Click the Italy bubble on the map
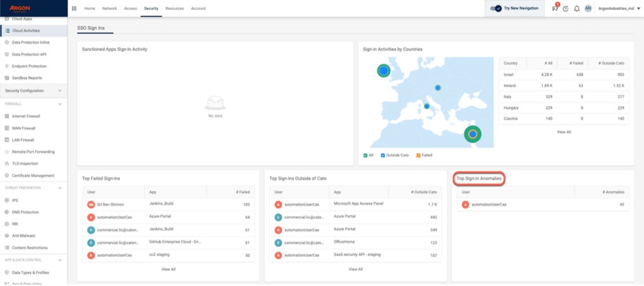 click(x=427, y=106)
